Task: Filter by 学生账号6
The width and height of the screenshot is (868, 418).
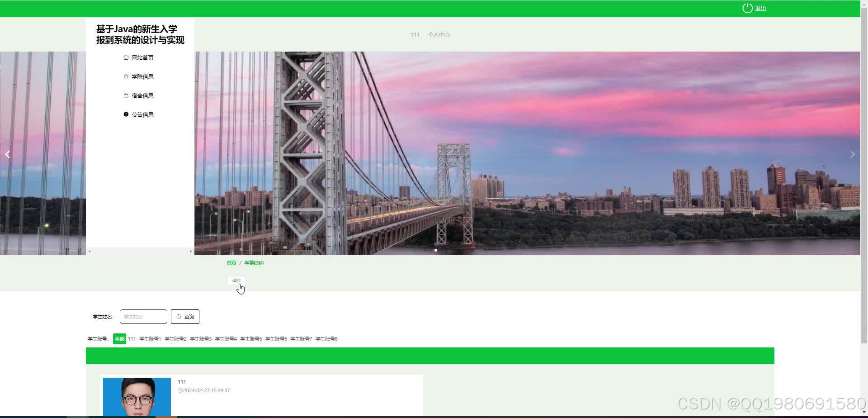Action: (276, 339)
